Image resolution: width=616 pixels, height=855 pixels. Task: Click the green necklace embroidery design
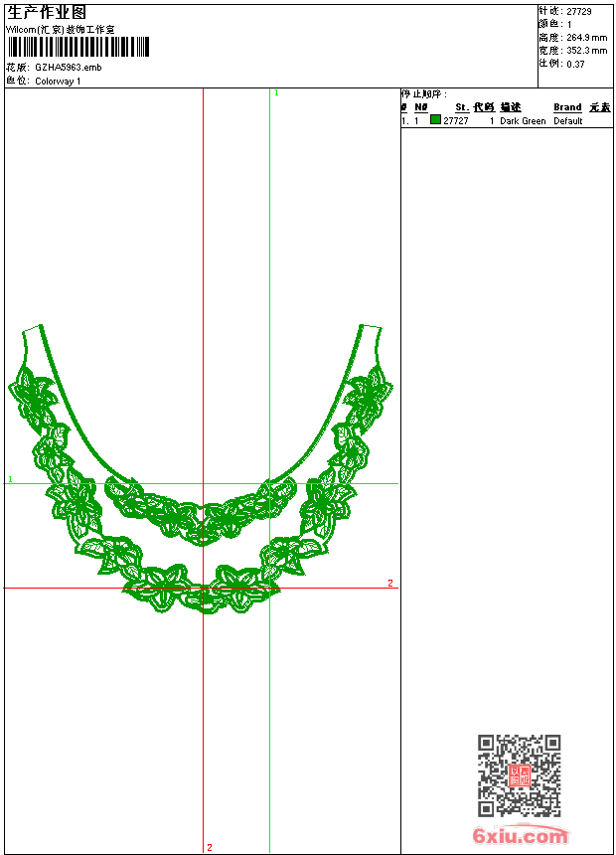click(201, 469)
